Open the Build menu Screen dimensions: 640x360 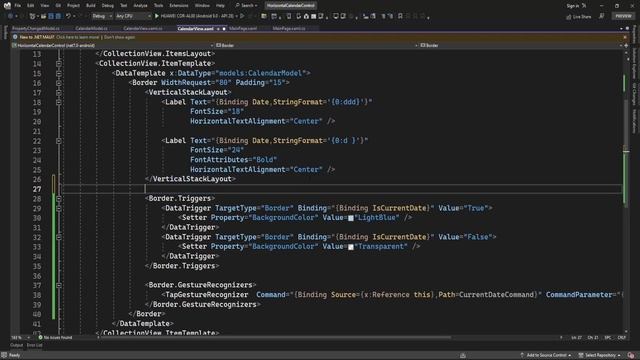pyautogui.click(x=91, y=5)
